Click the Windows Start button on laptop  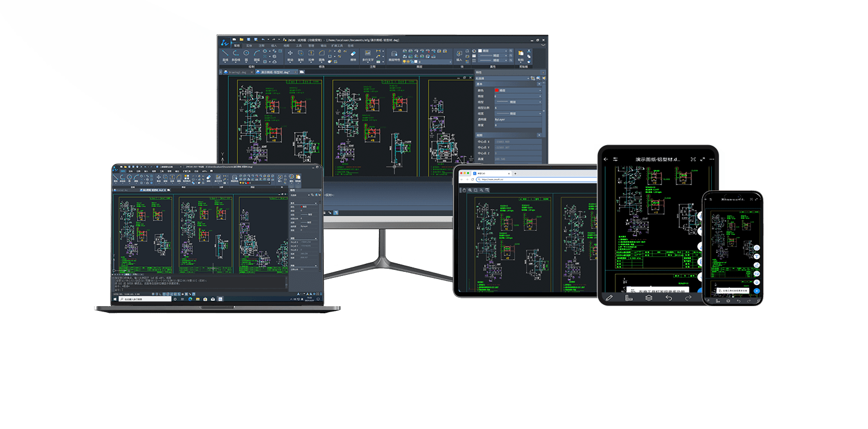click(115, 299)
